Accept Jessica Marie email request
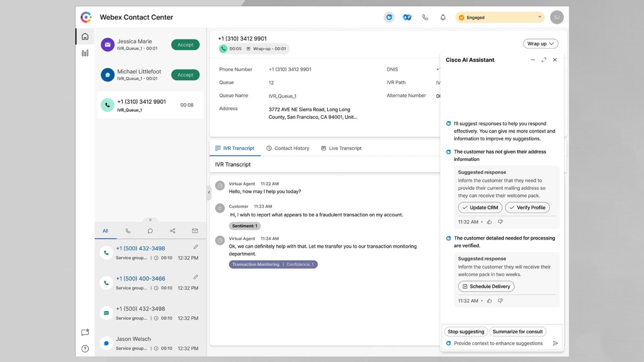Screen dimensions: 644x362 pos(185,45)
